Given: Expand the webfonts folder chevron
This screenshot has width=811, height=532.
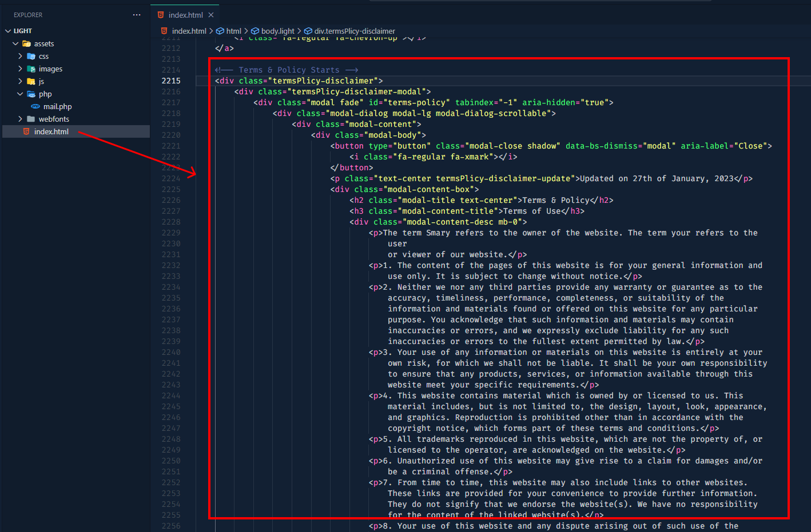Looking at the screenshot, I should point(20,119).
